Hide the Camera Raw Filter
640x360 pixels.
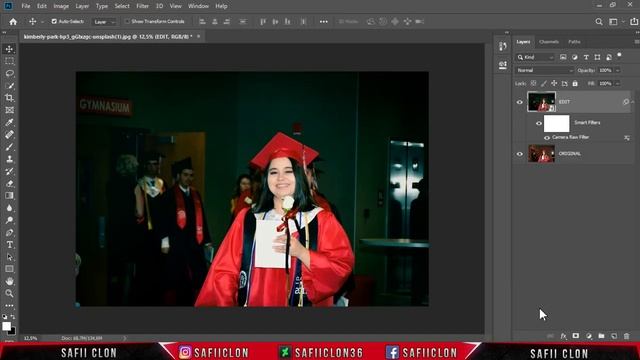[x=547, y=138]
